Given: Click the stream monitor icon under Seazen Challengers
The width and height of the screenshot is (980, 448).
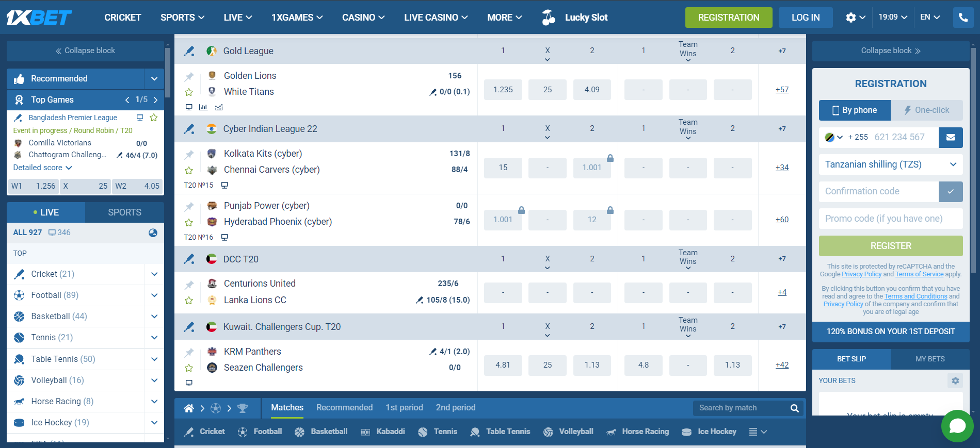Looking at the screenshot, I should tap(189, 383).
